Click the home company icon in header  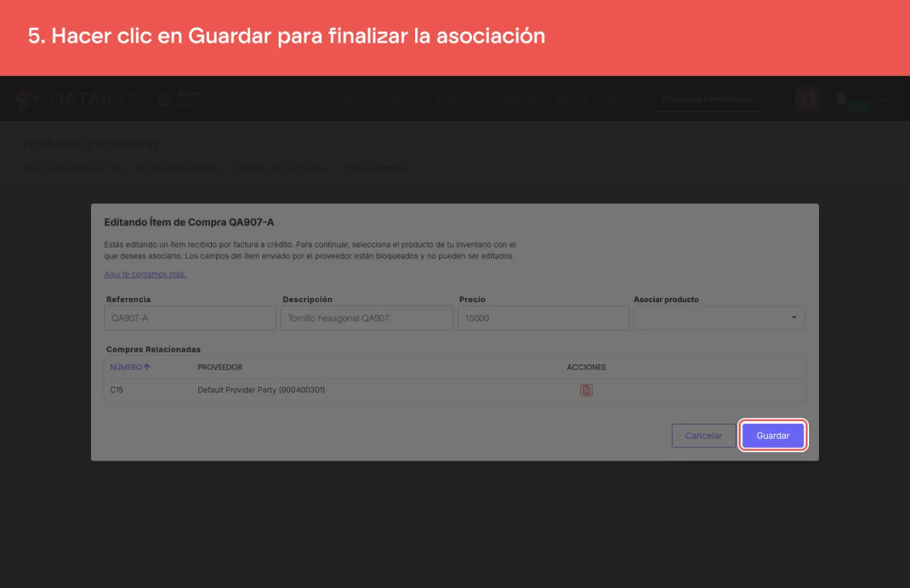164,100
